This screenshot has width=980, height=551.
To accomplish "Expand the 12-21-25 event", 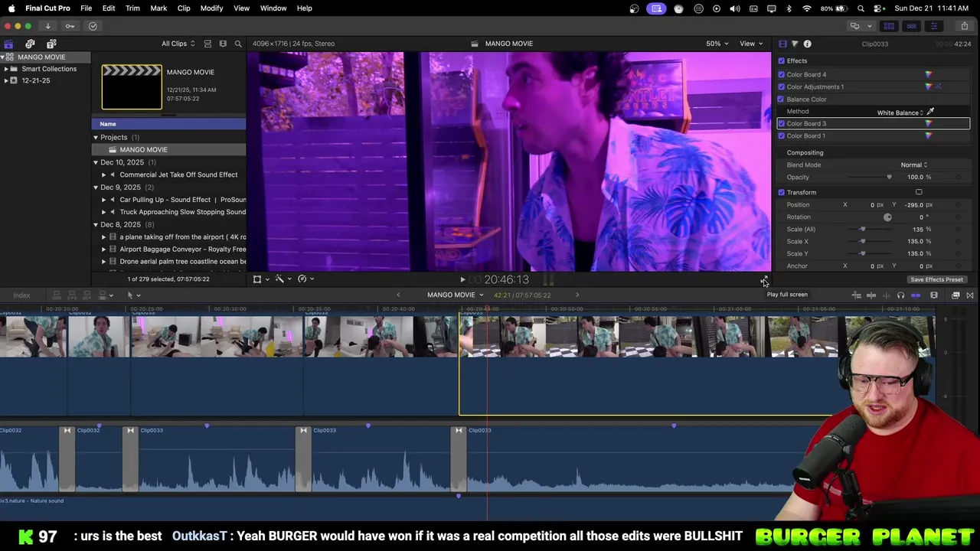I will pos(6,80).
